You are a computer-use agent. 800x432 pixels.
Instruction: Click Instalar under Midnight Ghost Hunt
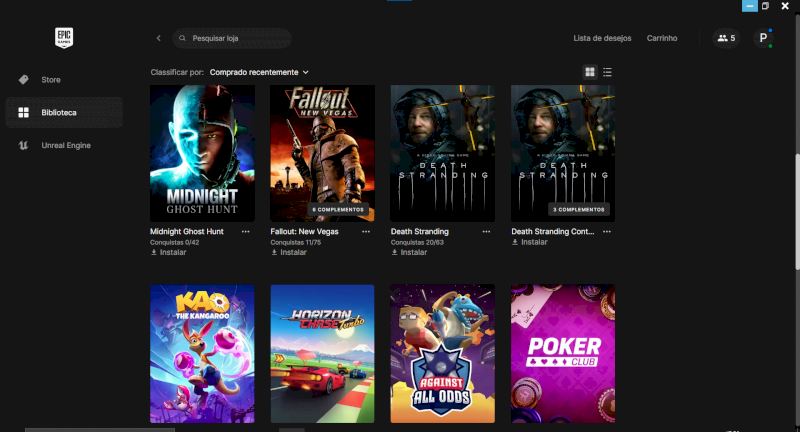pyautogui.click(x=168, y=252)
